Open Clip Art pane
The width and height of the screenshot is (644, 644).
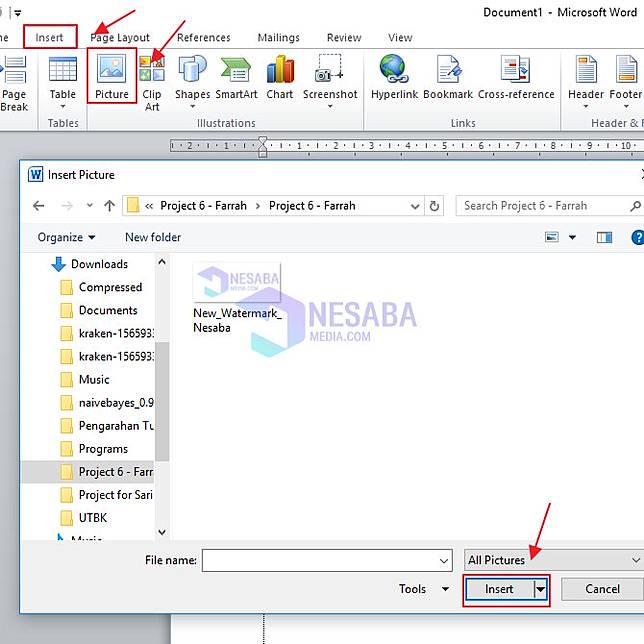pyautogui.click(x=152, y=84)
